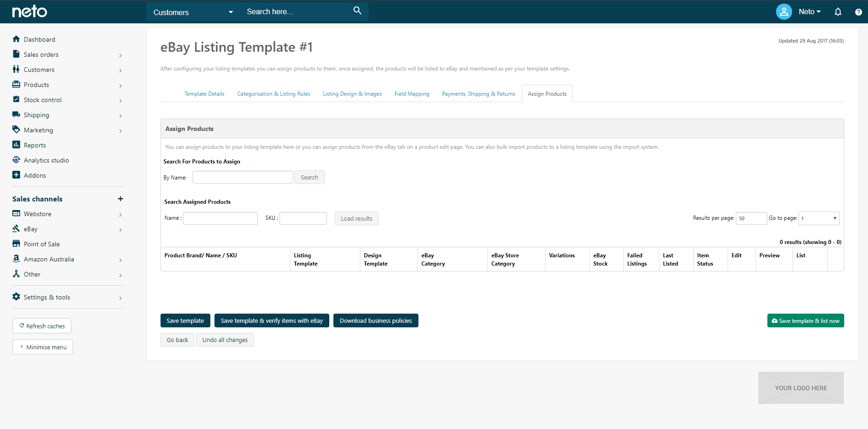Click Save template & list now
The width and height of the screenshot is (868, 429).
click(x=806, y=320)
